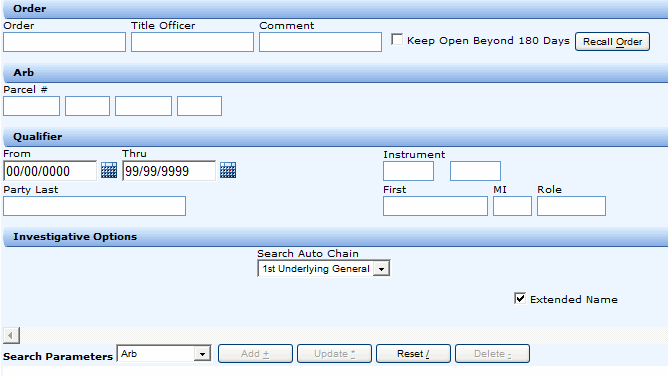
Task: Click the Arb section header
Action: (336, 73)
